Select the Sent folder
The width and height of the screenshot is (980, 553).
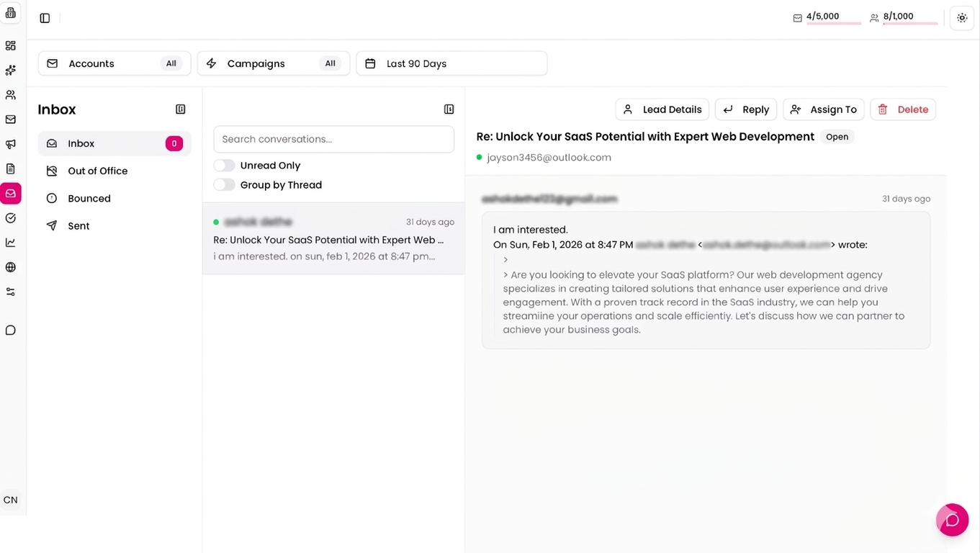pyautogui.click(x=78, y=225)
